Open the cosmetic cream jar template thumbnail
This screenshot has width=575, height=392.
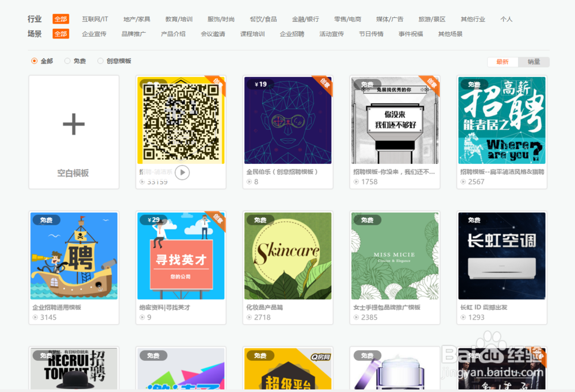point(395,369)
